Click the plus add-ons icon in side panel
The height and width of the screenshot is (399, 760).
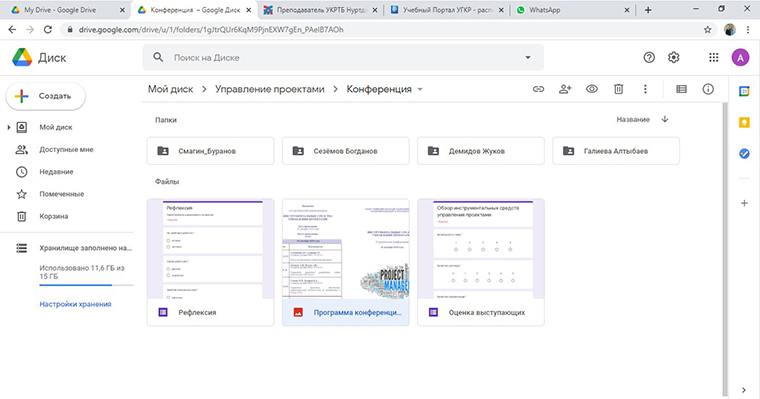(744, 203)
